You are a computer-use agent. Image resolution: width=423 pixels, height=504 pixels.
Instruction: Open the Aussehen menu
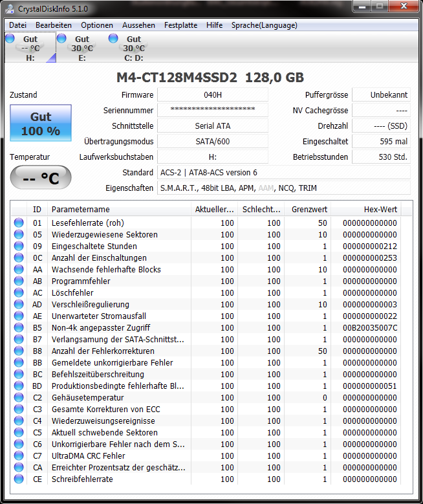point(138,25)
